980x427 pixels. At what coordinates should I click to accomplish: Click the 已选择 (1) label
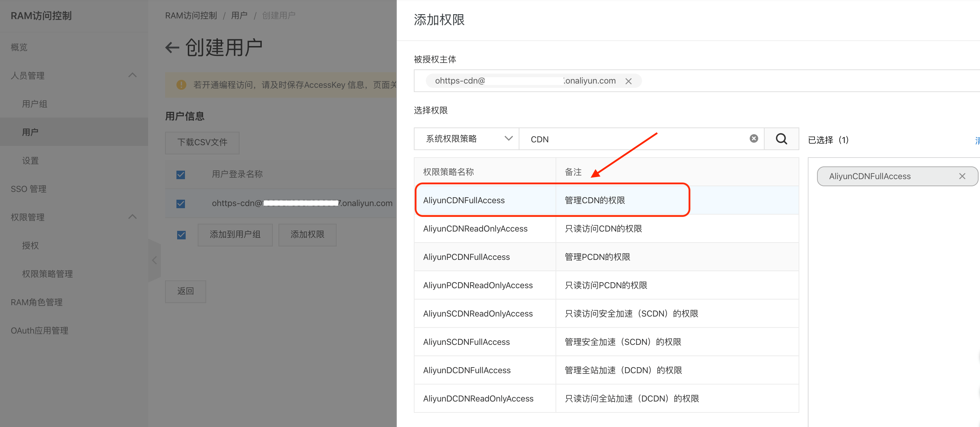[829, 140]
